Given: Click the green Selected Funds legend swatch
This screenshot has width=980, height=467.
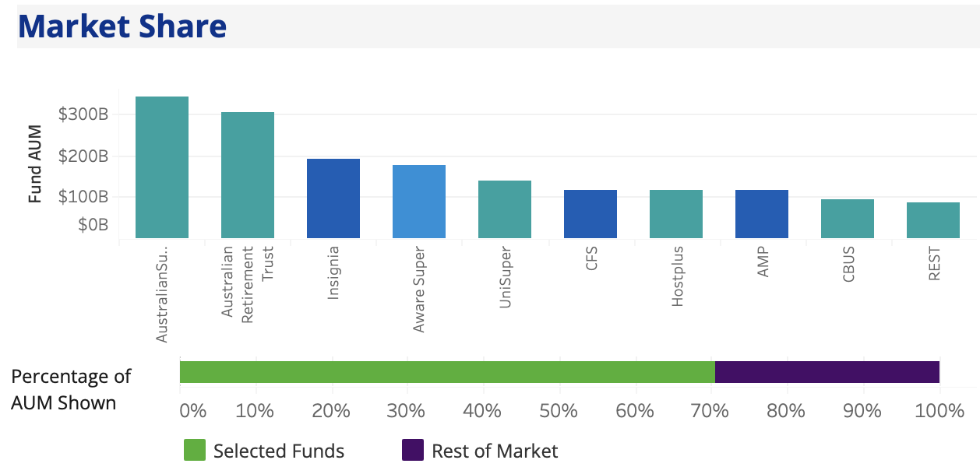Looking at the screenshot, I should [195, 451].
